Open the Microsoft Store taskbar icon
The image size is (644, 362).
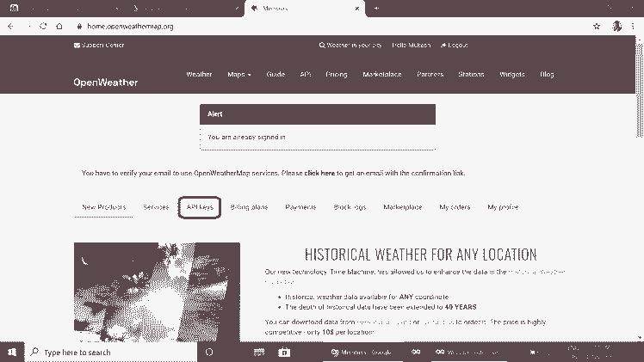pos(284,353)
